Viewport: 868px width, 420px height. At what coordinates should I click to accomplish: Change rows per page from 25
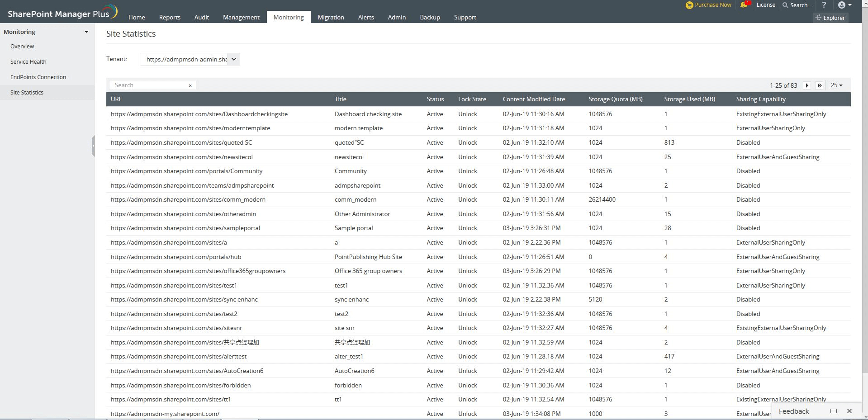pyautogui.click(x=836, y=85)
